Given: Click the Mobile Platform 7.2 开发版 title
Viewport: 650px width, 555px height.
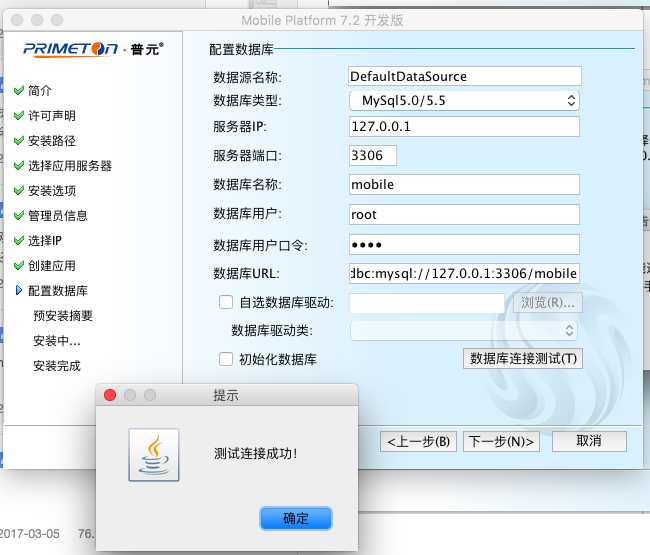Looking at the screenshot, I should point(322,20).
